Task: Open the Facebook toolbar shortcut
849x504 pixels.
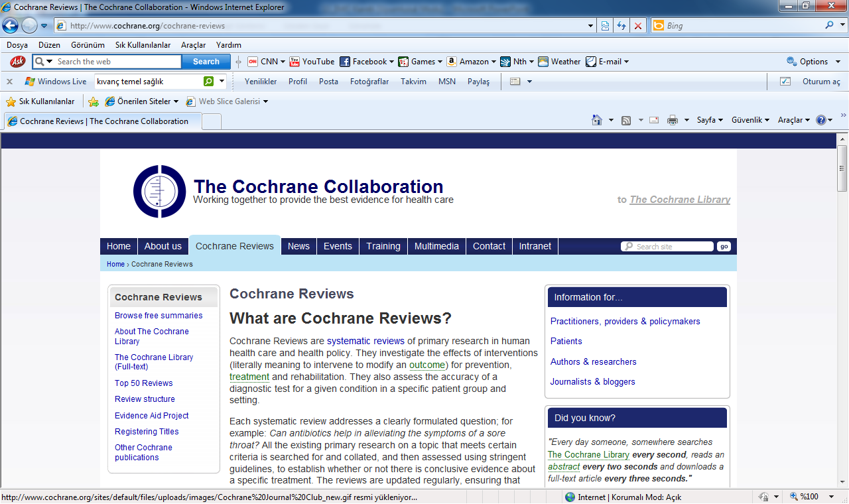Action: point(366,62)
